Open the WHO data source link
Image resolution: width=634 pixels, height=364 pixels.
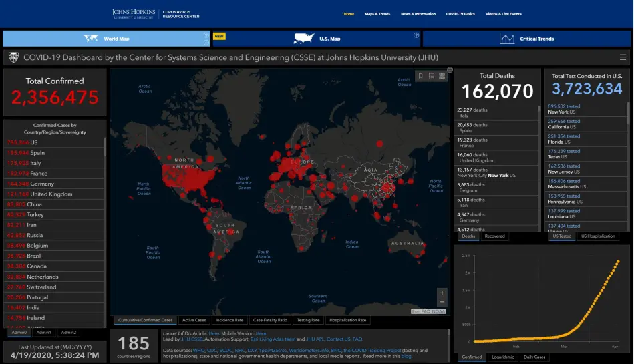coord(198,351)
